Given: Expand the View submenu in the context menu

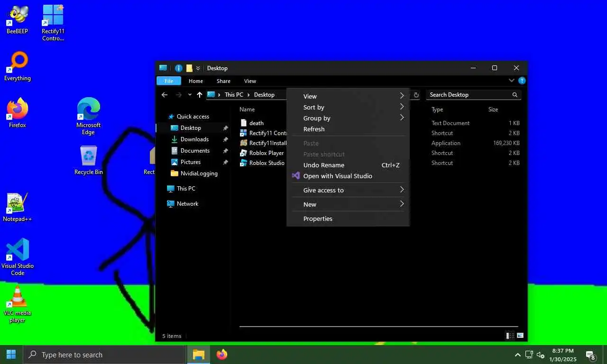Looking at the screenshot, I should click(348, 96).
